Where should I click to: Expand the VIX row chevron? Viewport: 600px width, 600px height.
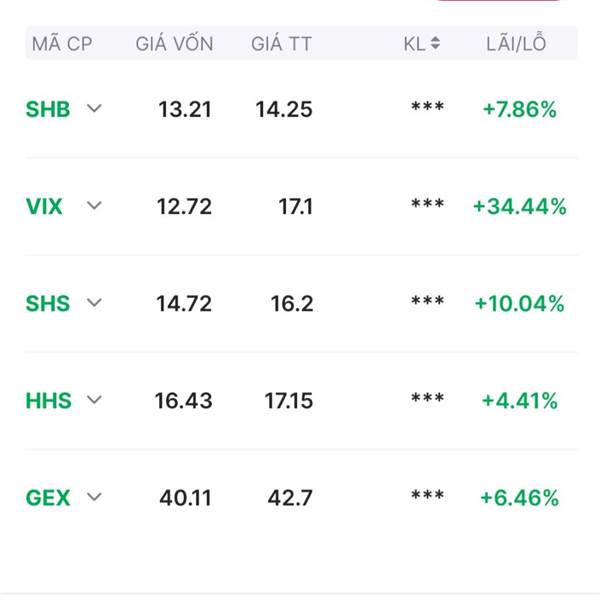coord(94,206)
